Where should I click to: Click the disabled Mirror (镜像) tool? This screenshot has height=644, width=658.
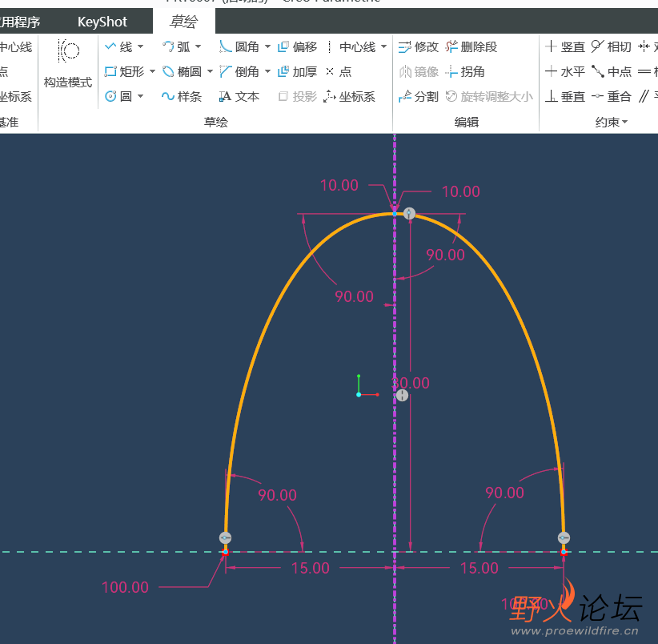click(419, 72)
